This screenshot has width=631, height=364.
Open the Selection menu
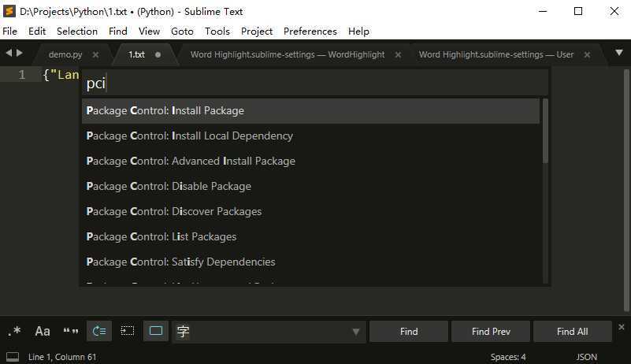click(77, 32)
